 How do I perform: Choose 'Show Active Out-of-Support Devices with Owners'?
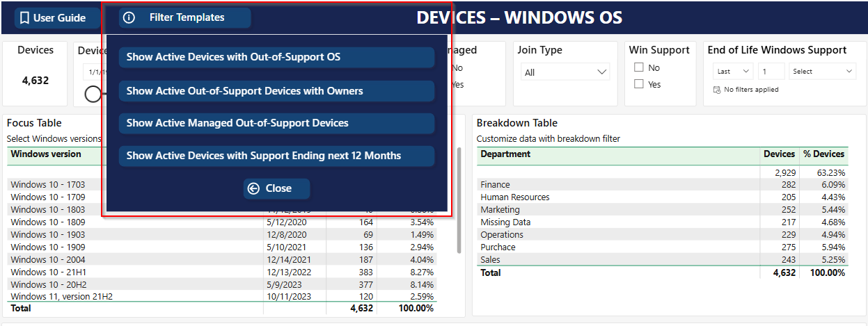pyautogui.click(x=276, y=91)
